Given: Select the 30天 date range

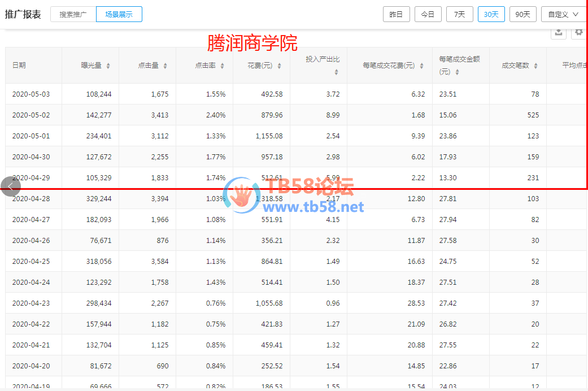Looking at the screenshot, I should [491, 14].
